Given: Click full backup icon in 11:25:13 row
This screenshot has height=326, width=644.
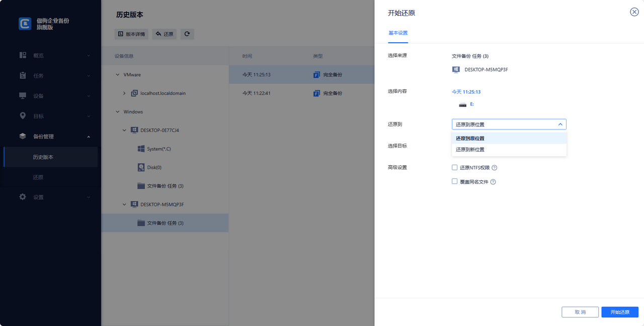Looking at the screenshot, I should 317,75.
